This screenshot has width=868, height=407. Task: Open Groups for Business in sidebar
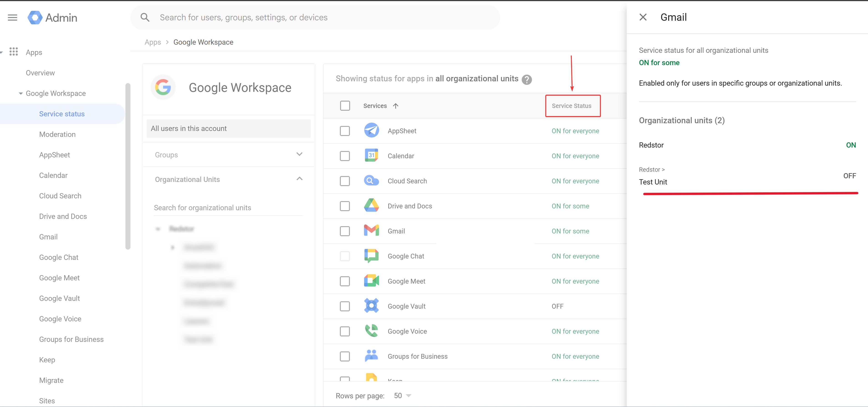(71, 340)
